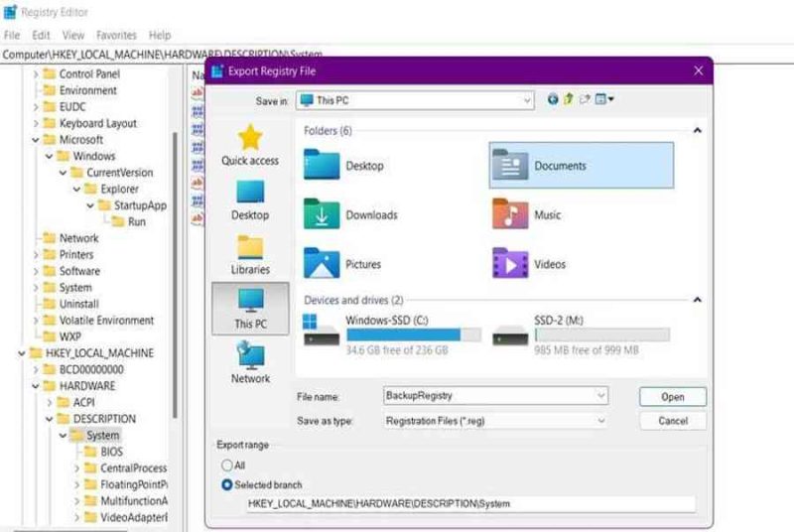This screenshot has width=794, height=532.
Task: Open the Save as type dropdown
Action: pyautogui.click(x=495, y=421)
